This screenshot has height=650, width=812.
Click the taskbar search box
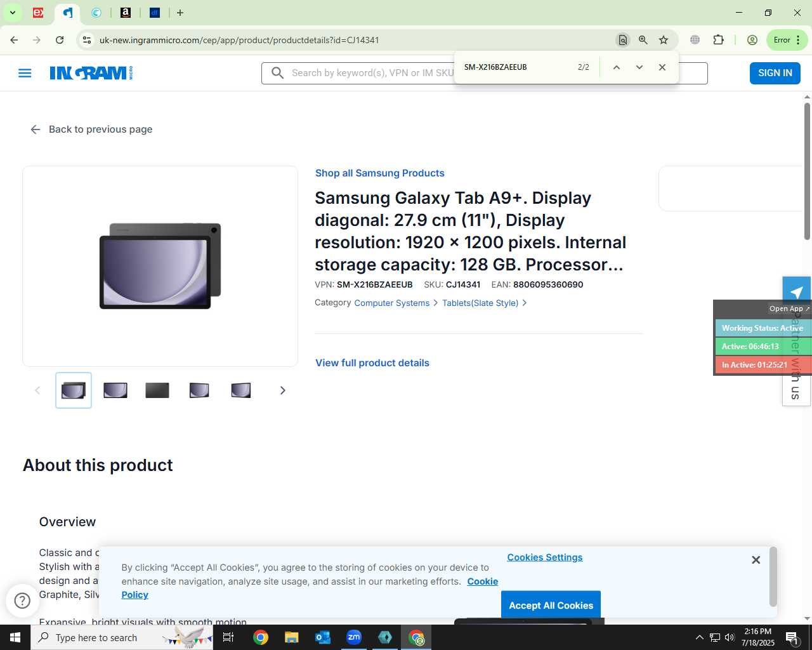[x=122, y=637]
